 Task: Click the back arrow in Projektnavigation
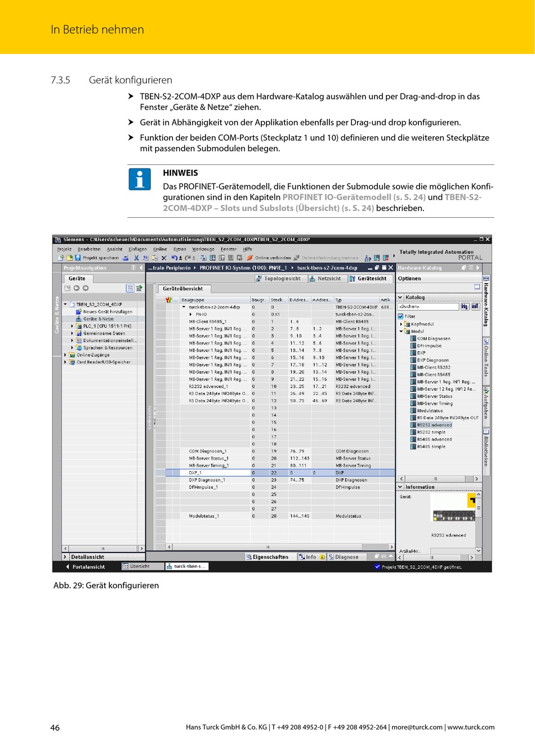pyautogui.click(x=76, y=288)
